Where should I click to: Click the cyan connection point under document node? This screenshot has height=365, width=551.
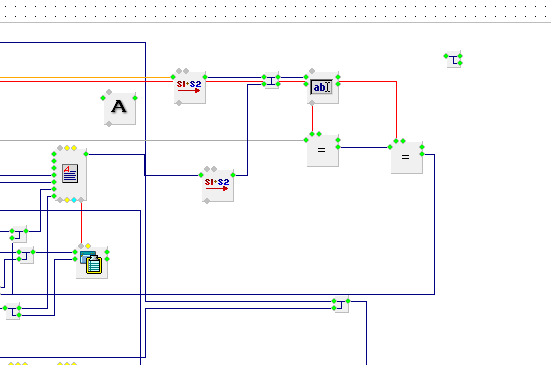74,200
